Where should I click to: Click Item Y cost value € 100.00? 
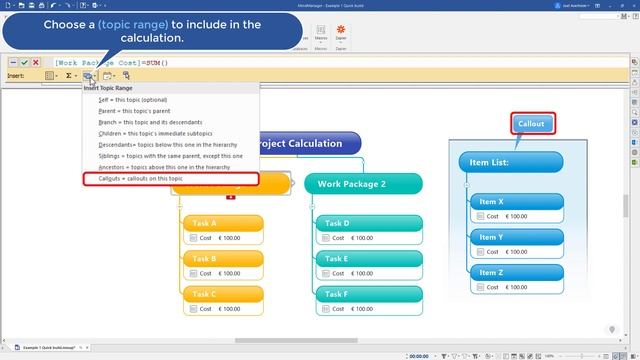pos(516,251)
